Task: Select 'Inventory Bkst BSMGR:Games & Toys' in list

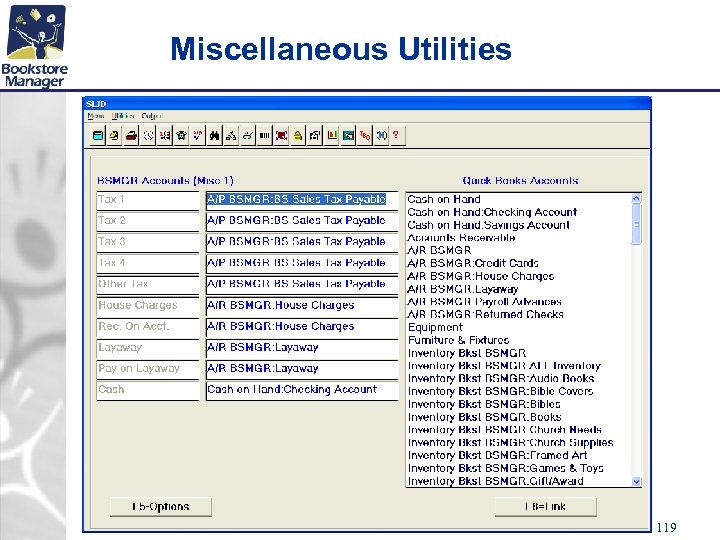Action: (505, 468)
